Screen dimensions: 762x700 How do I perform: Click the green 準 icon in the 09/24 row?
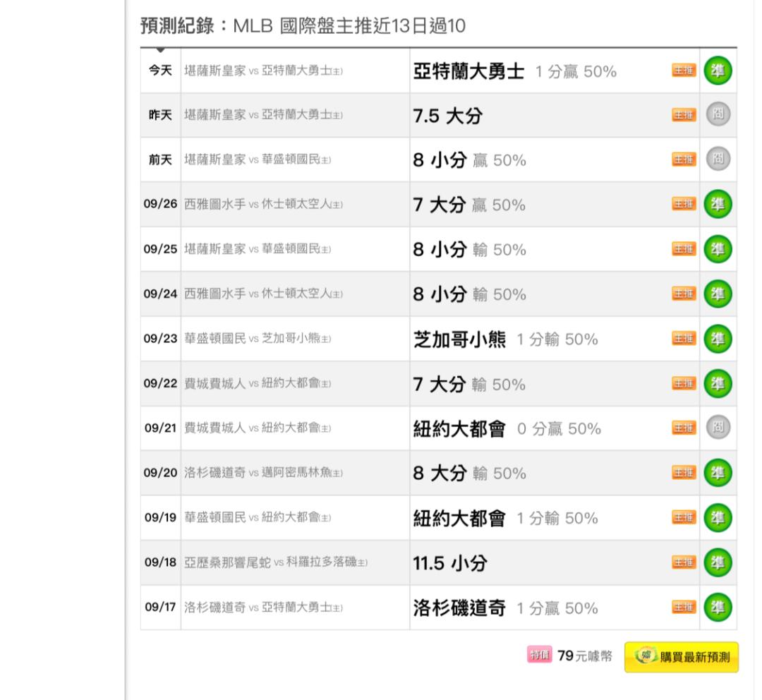tap(718, 294)
